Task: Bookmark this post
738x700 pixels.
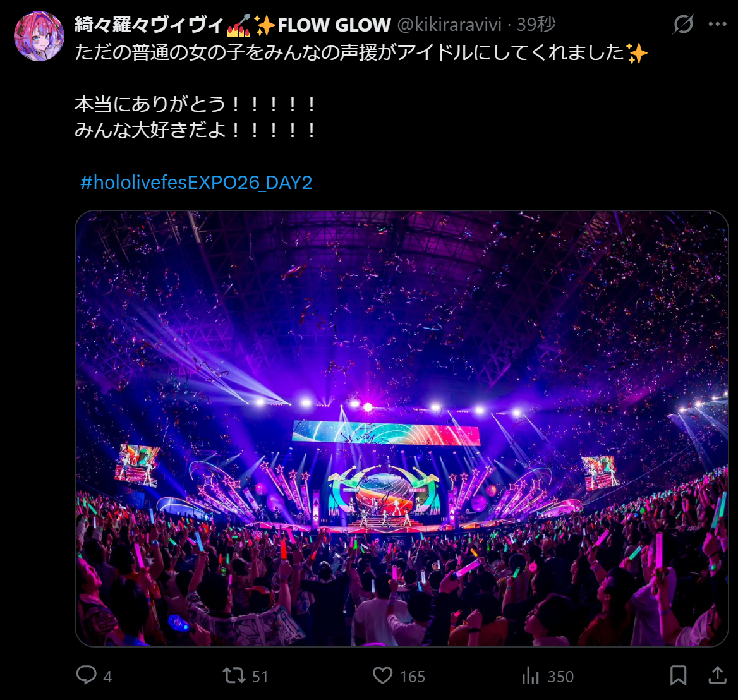Action: 678,675
